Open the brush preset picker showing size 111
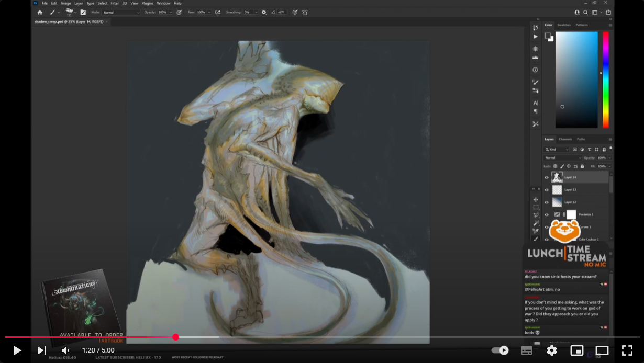 coord(69,12)
